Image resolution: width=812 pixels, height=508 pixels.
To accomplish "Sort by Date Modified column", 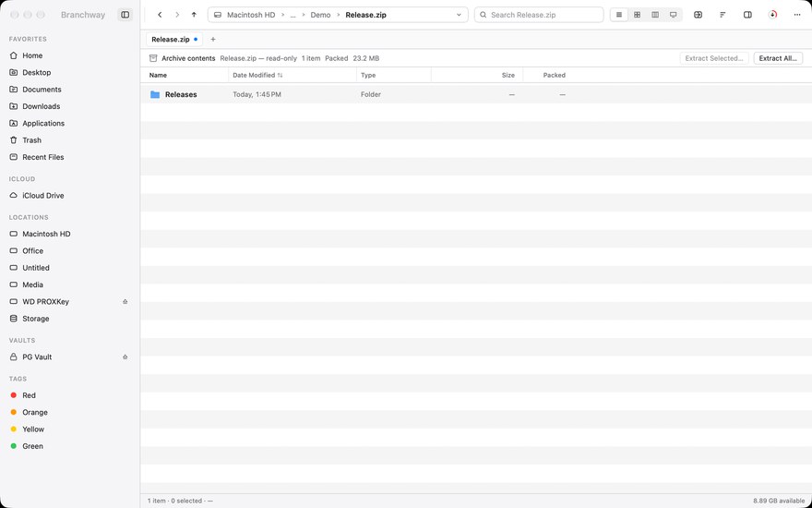I will coord(257,75).
